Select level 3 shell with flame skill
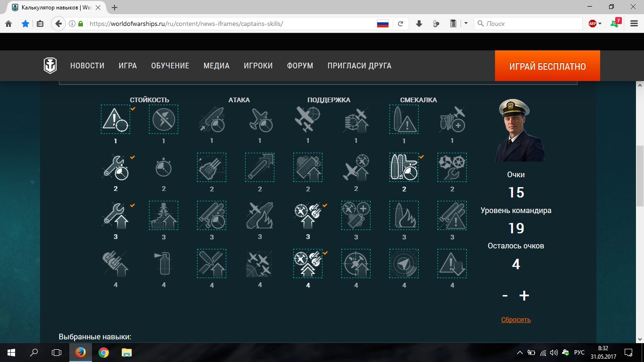Image resolution: width=644 pixels, height=362 pixels. coord(404,215)
